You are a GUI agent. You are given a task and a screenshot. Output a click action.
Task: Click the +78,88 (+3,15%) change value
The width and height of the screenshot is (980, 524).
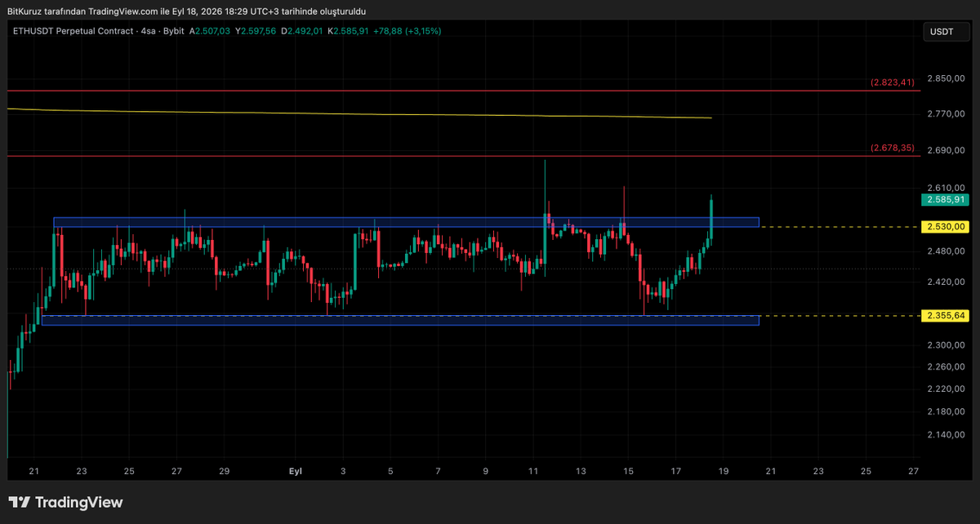408,31
